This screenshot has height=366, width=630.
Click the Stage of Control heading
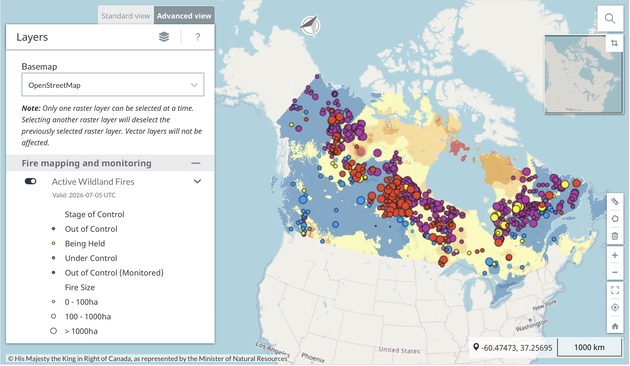pyautogui.click(x=94, y=215)
